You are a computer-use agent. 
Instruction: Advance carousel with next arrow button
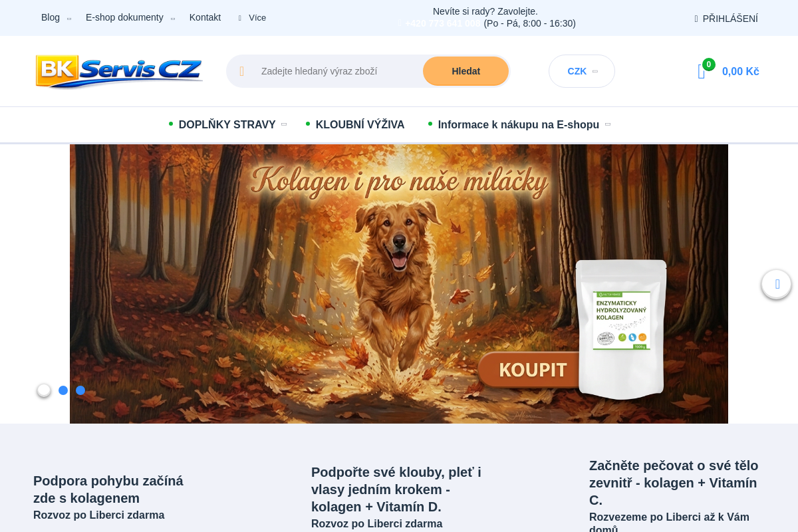pyautogui.click(x=777, y=284)
